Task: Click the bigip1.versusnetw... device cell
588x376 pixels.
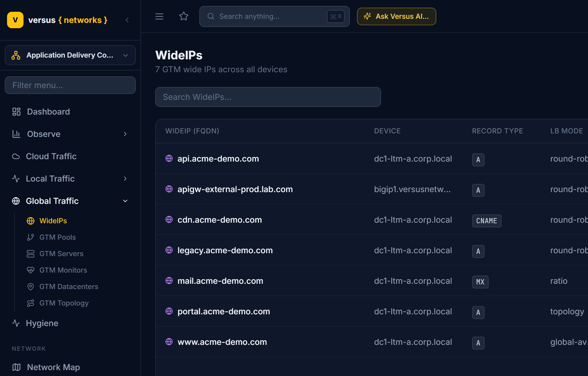Action: tap(412, 189)
